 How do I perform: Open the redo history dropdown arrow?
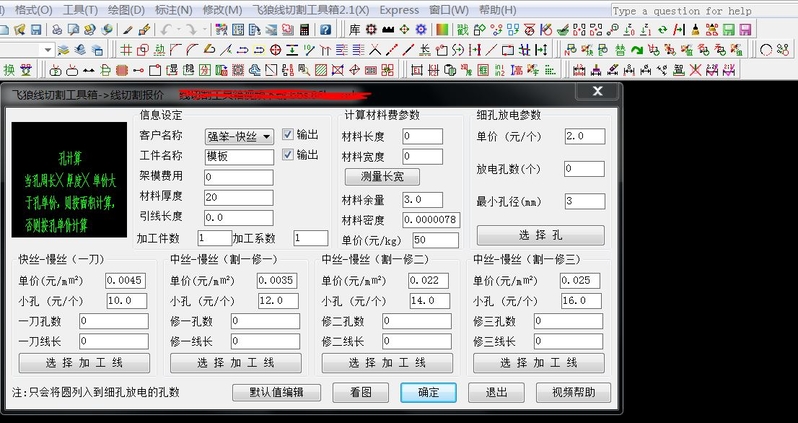point(205,30)
